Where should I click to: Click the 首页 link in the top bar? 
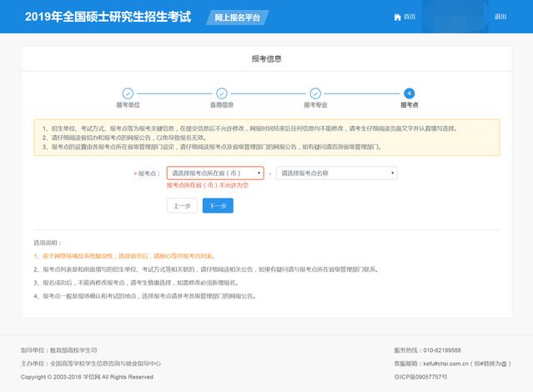click(409, 17)
